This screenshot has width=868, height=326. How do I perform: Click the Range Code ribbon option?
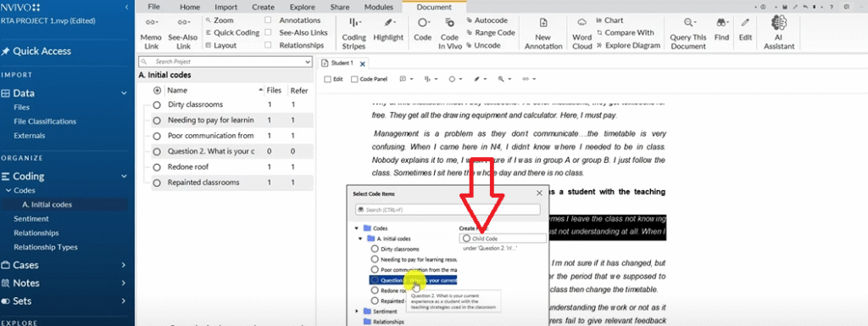click(491, 33)
